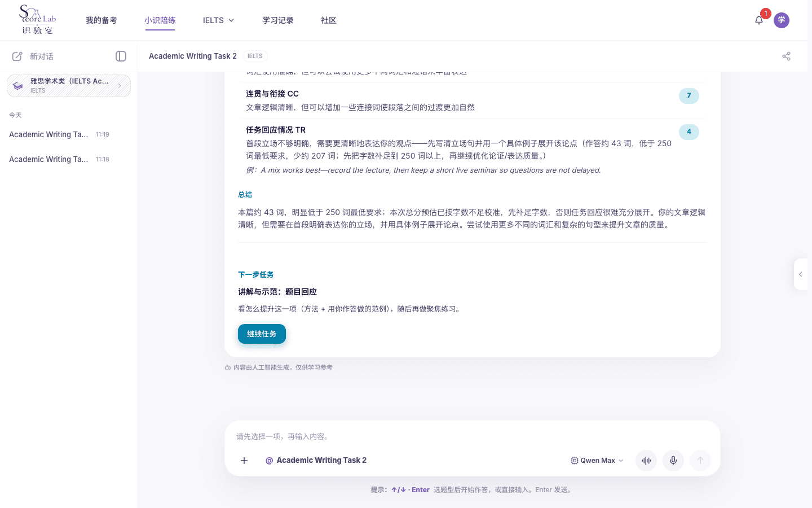The width and height of the screenshot is (812, 508).
Task: Open the notification bell
Action: click(x=759, y=20)
